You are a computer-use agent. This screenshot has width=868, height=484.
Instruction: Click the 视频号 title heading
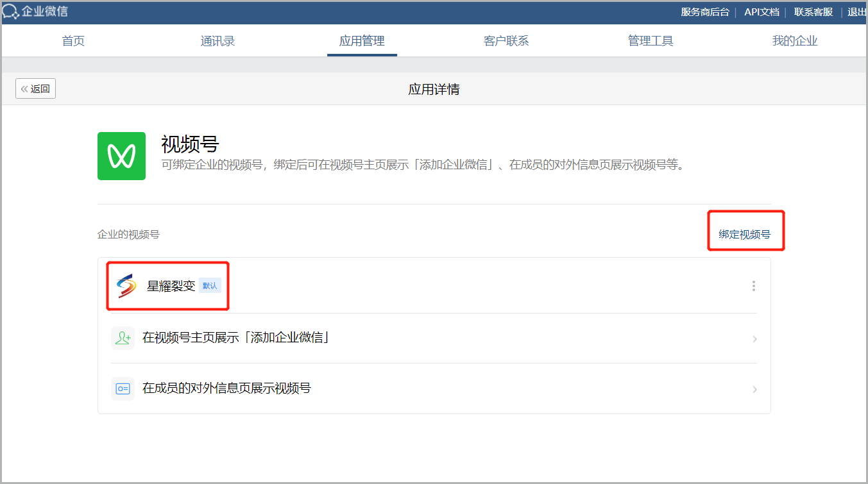[x=190, y=144]
